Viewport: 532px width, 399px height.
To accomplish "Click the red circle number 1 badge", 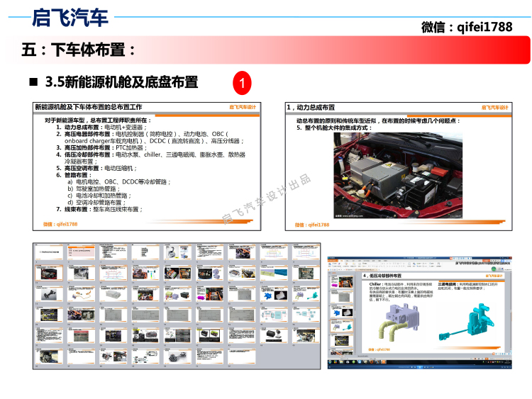I will [x=243, y=83].
